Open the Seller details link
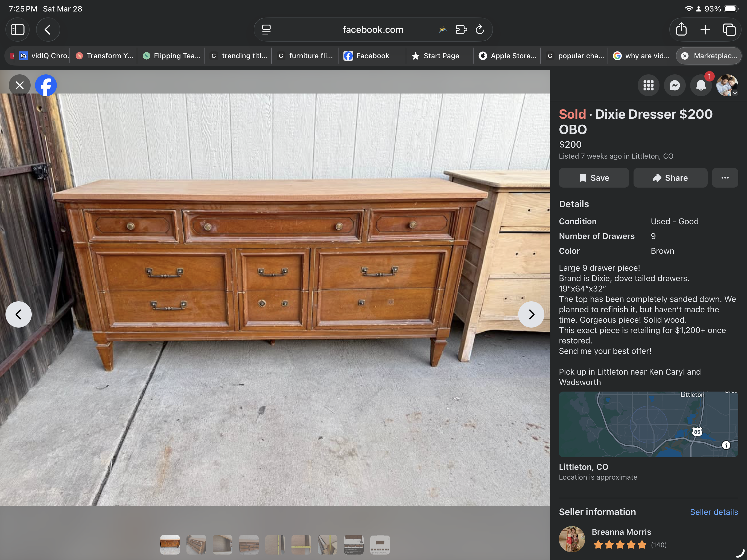This screenshot has width=747, height=560. click(714, 512)
